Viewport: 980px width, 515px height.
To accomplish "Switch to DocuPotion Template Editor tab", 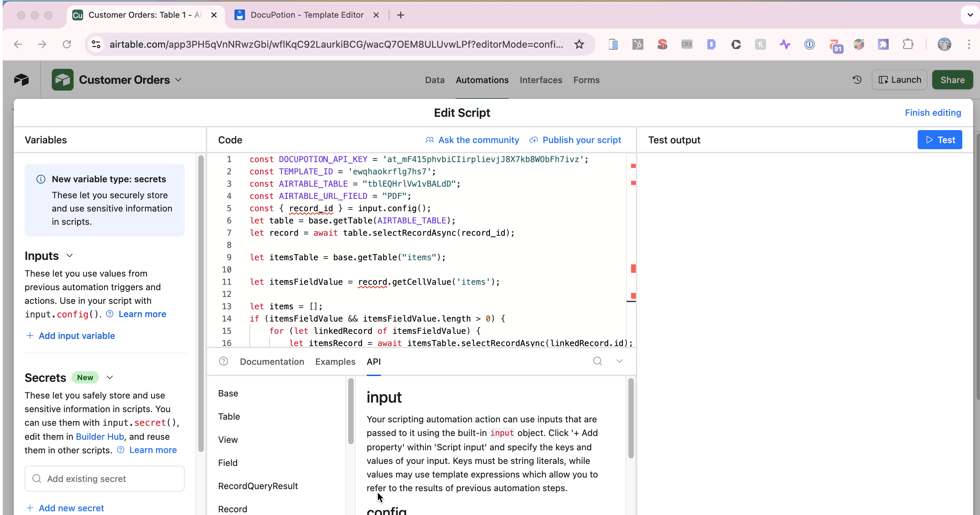I will 307,15.
